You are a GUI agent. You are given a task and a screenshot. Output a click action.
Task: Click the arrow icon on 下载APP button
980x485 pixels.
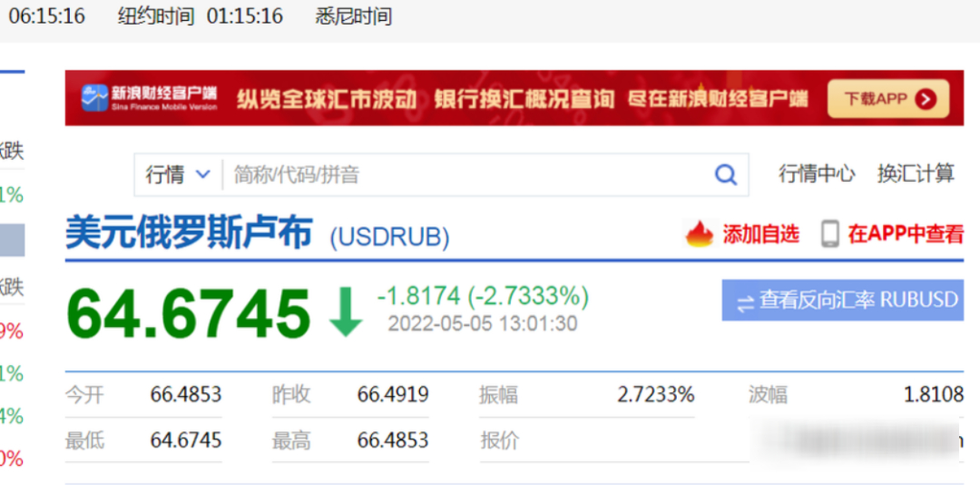pos(926,99)
